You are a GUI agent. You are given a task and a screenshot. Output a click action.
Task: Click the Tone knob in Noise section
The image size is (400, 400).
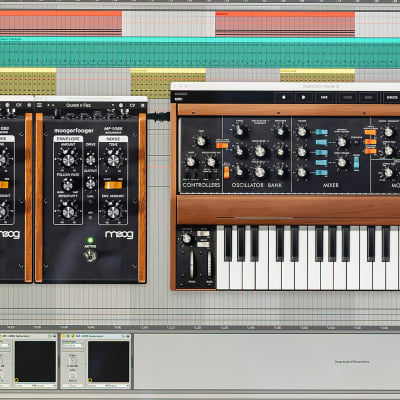[113, 161]
